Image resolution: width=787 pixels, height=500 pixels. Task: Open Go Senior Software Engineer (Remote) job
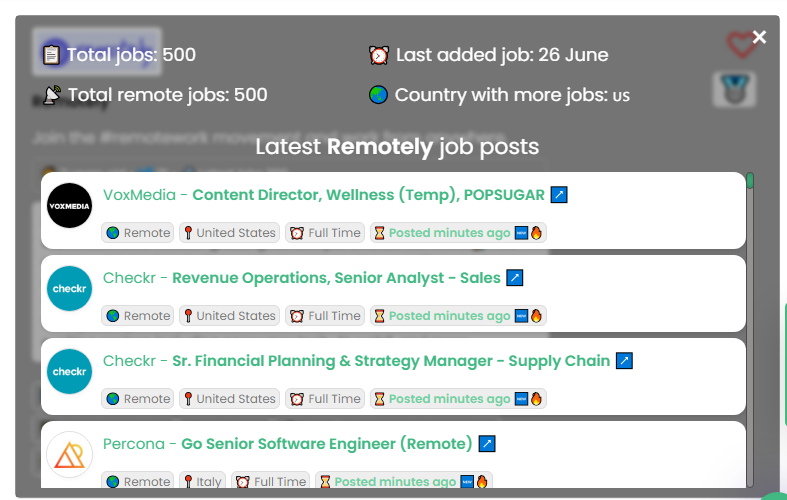327,444
